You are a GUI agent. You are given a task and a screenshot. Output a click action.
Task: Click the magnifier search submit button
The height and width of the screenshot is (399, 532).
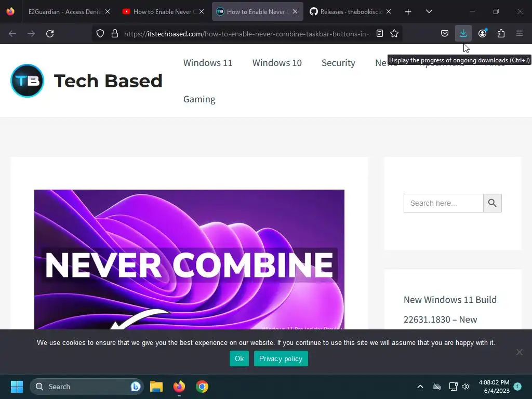(x=493, y=203)
